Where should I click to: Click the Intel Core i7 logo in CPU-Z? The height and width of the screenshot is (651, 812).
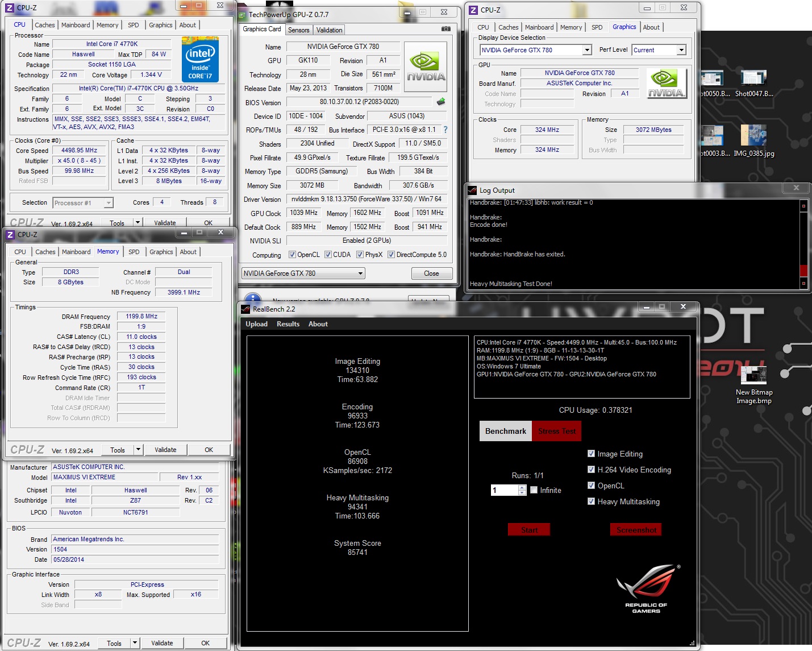200,59
